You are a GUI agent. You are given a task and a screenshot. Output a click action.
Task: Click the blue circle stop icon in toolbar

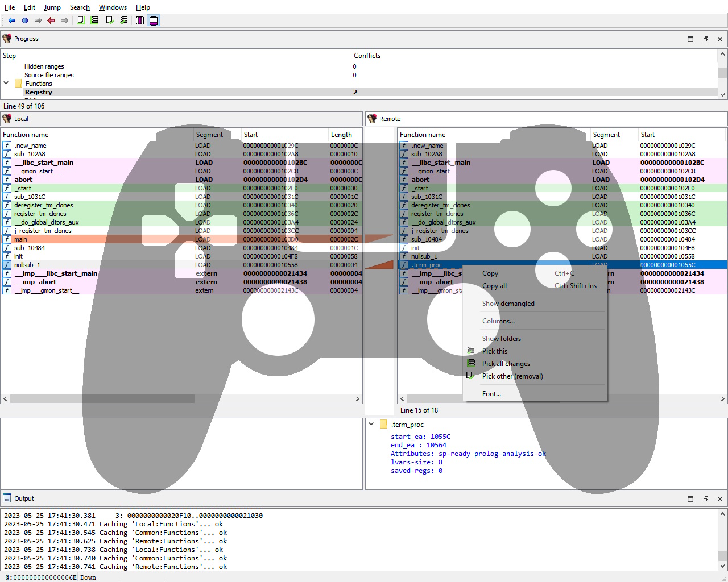tap(24, 19)
